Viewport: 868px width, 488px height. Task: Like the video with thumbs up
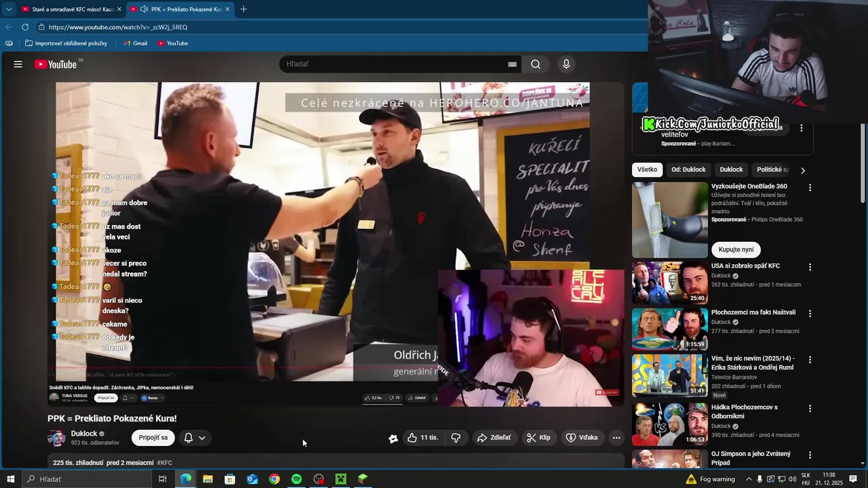422,438
